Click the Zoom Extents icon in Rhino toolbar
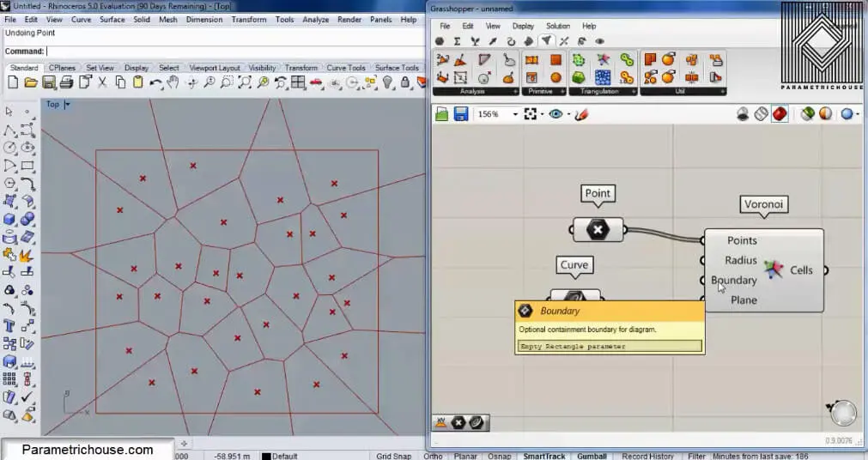This screenshot has width=868, height=460. point(245,82)
